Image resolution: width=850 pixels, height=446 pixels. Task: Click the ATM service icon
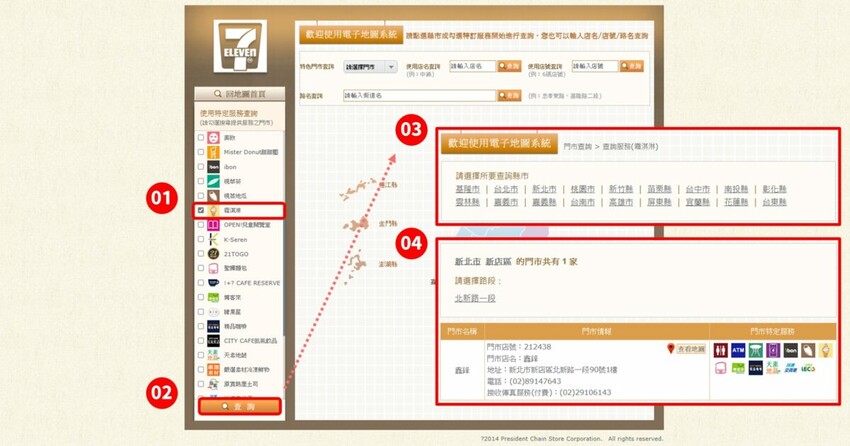(738, 350)
